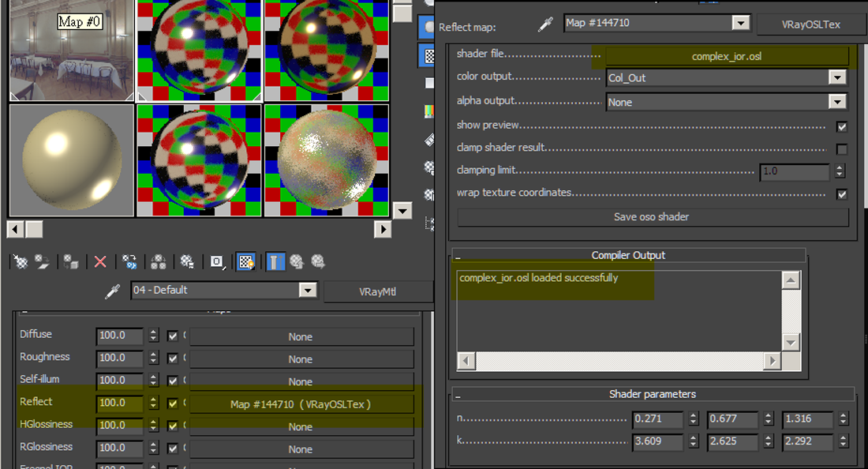Uncheck show preview option
This screenshot has width=868, height=469.
(843, 126)
